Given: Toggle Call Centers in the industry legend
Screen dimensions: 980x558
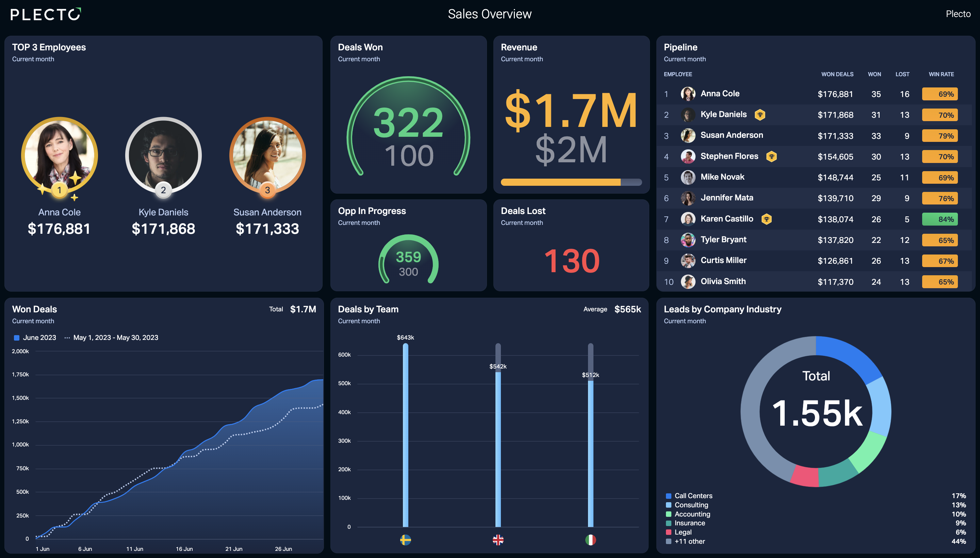Looking at the screenshot, I should [x=689, y=496].
